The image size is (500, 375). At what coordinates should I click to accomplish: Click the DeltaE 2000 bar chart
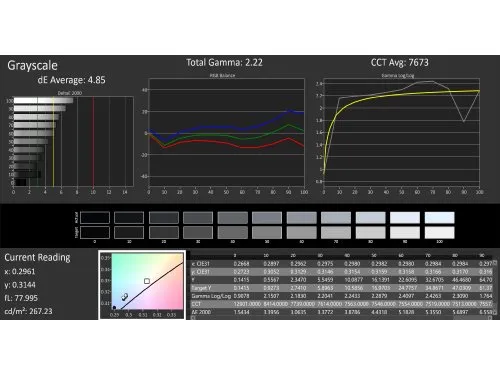click(73, 141)
